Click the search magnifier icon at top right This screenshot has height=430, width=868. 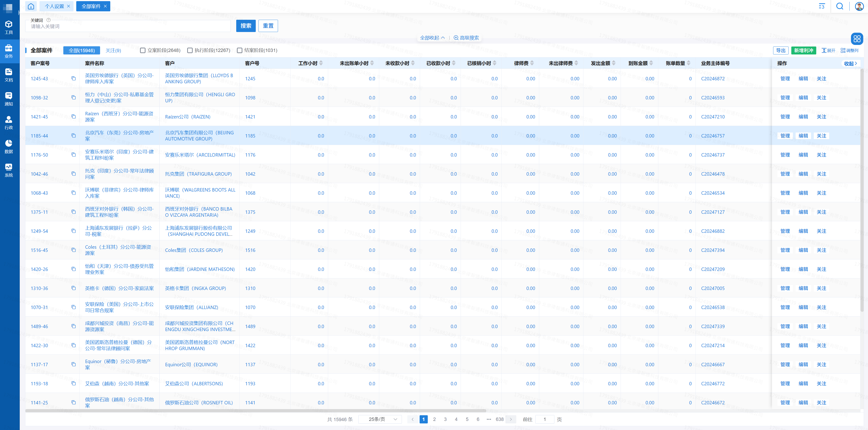(x=840, y=6)
